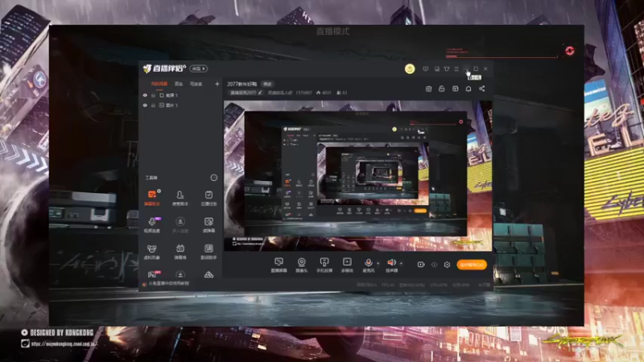The image size is (644, 362).
Task: Open the gift box icon above preview
Action: 428,88
